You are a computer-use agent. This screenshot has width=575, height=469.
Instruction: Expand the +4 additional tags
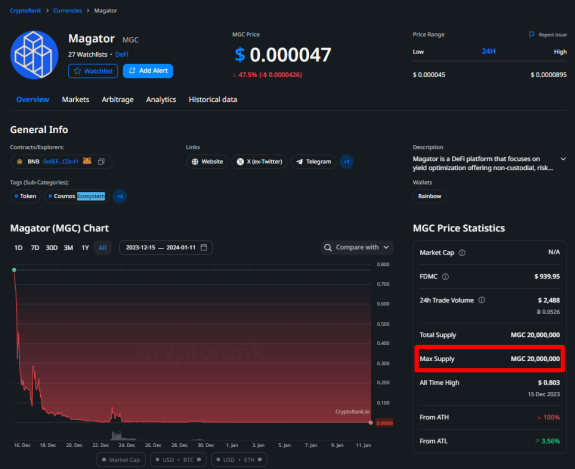[x=120, y=196]
